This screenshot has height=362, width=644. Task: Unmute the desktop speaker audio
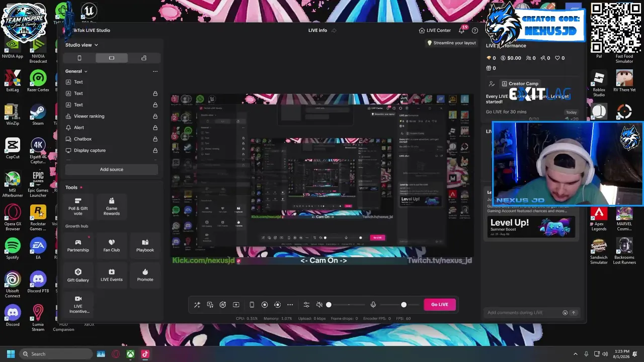click(x=319, y=305)
